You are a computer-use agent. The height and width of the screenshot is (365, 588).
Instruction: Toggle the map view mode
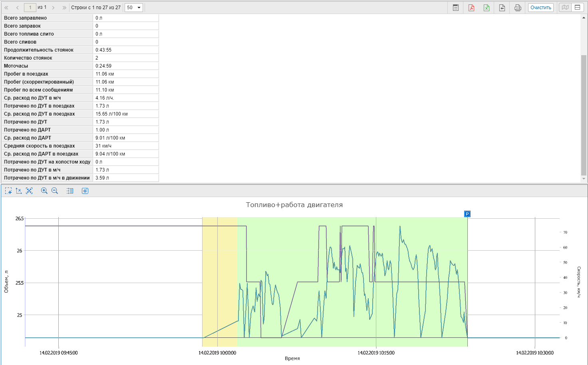[565, 7]
